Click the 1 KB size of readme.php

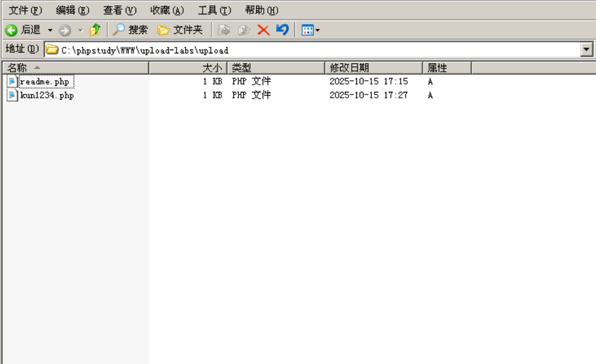point(212,81)
